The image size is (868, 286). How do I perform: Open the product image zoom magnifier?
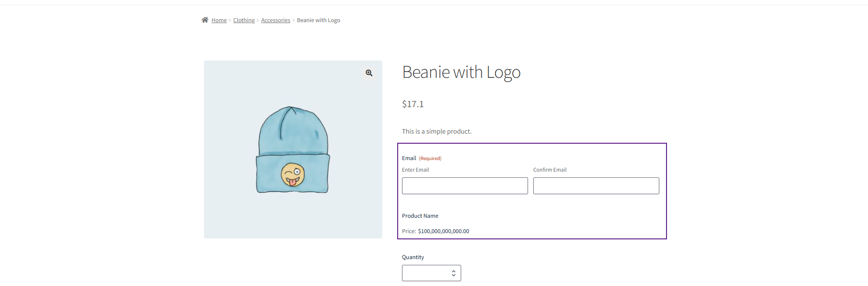click(x=369, y=73)
